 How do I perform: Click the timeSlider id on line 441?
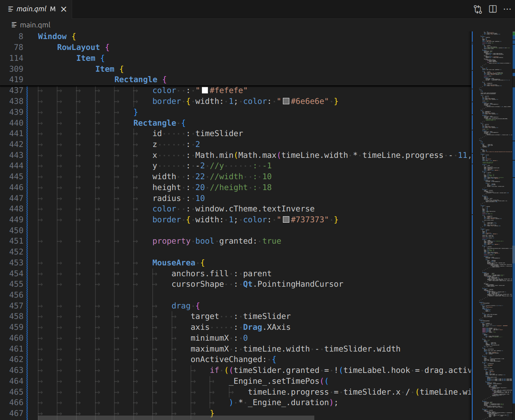pyautogui.click(x=219, y=134)
